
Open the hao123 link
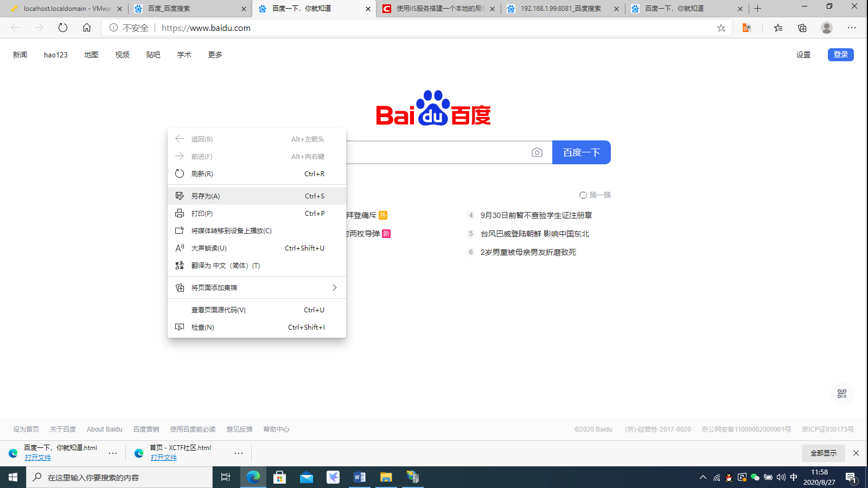coord(56,55)
